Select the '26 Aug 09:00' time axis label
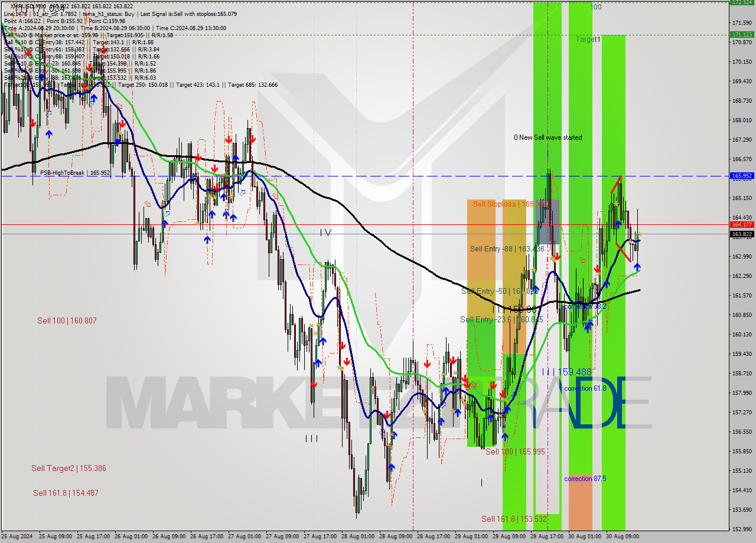 tap(168, 537)
